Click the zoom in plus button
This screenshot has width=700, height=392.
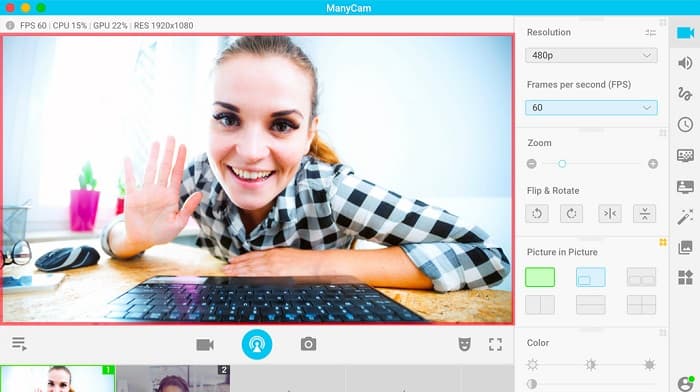click(653, 164)
